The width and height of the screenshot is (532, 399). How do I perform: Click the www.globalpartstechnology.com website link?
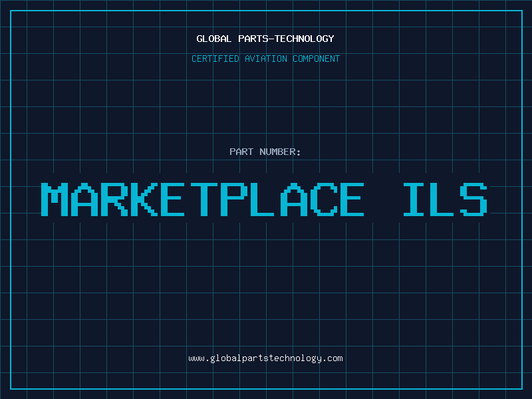(265, 358)
